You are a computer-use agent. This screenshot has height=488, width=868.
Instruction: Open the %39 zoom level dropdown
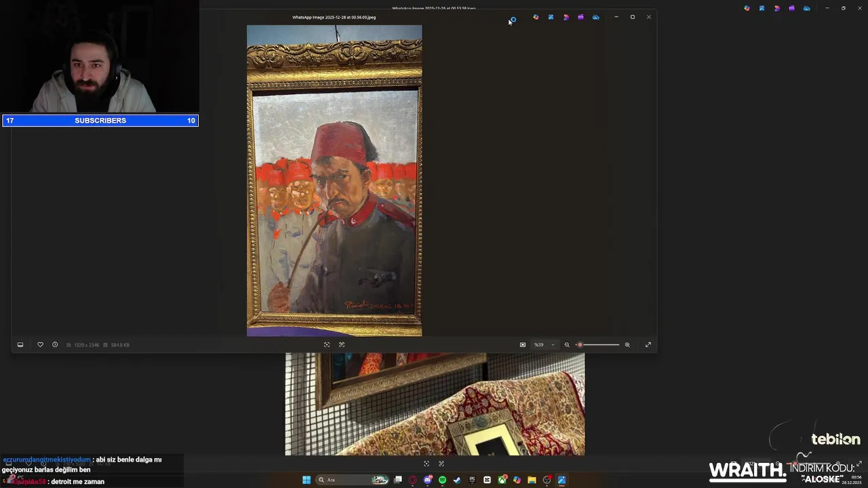[545, 344]
